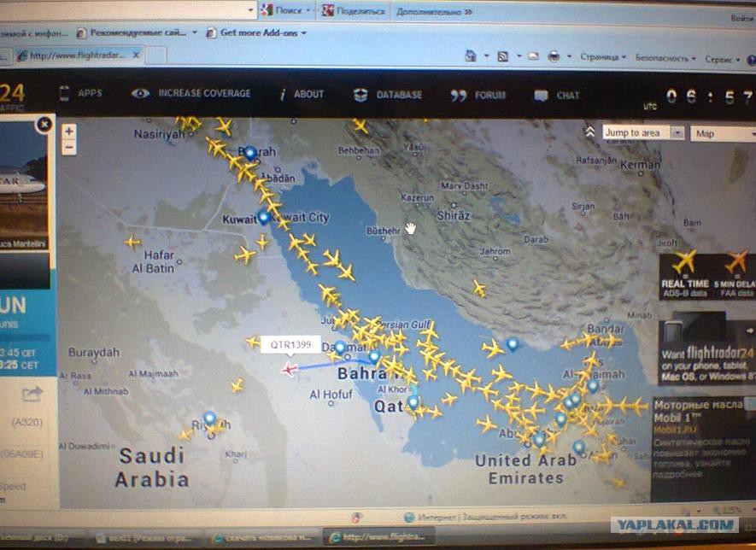This screenshot has width=756, height=550.
Task: Click the Bandar Abbas airport marker over the gulf
Action: point(512,344)
